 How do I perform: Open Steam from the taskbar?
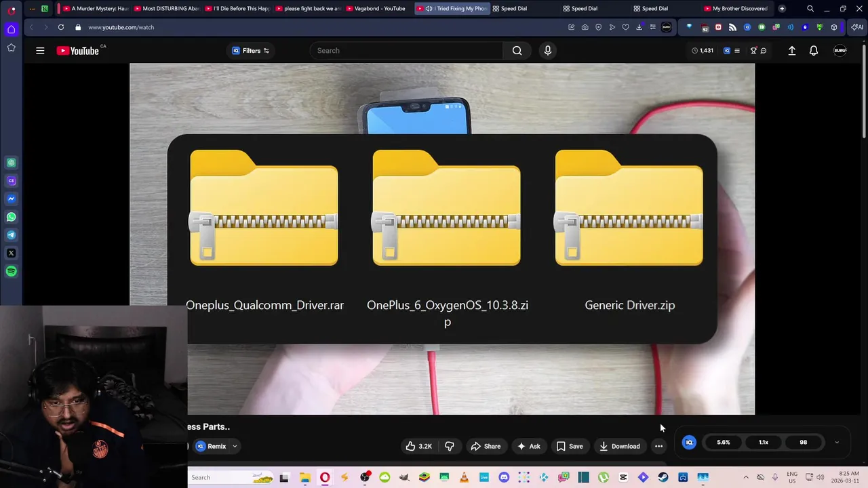click(663, 478)
